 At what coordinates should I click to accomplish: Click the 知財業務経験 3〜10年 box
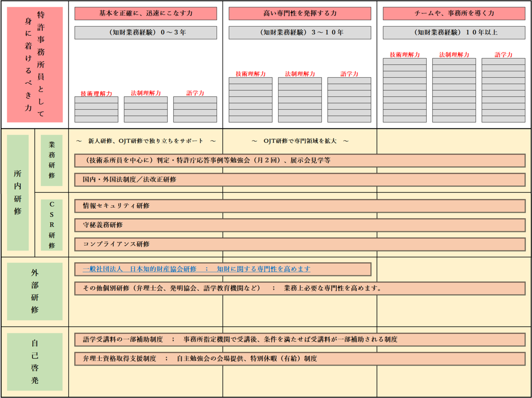point(300,32)
